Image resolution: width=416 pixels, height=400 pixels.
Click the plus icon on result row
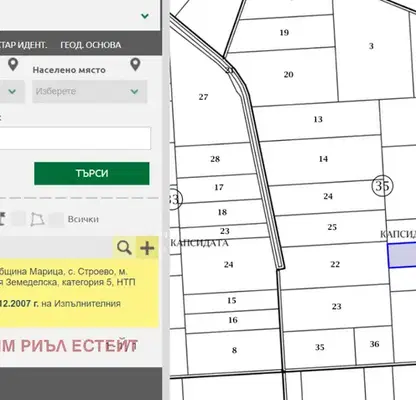pyautogui.click(x=147, y=248)
